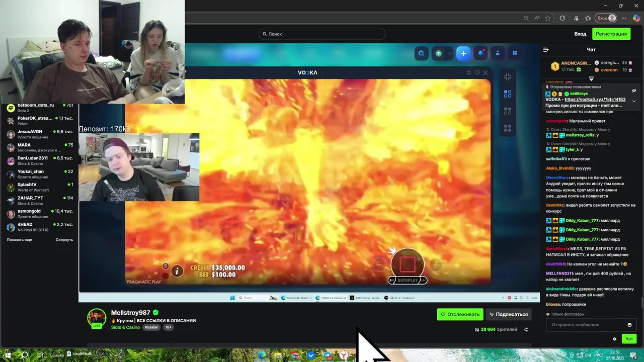Viewport: 644px width, 362px height.
Task: Expand the pinned message chevron
Action: [634, 101]
